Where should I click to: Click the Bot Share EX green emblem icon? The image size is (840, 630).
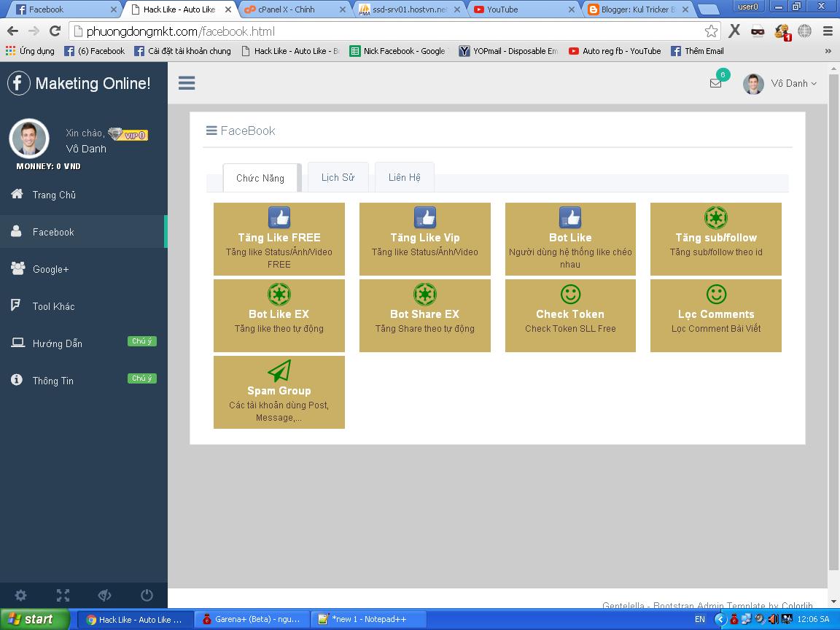tap(425, 294)
